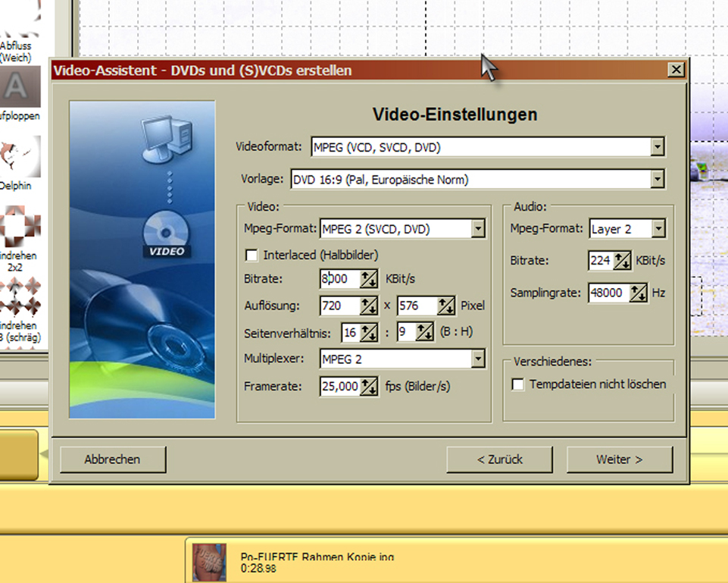Enable the Interlaced (Halbbilder) checkbox
The height and width of the screenshot is (583, 728).
252,255
